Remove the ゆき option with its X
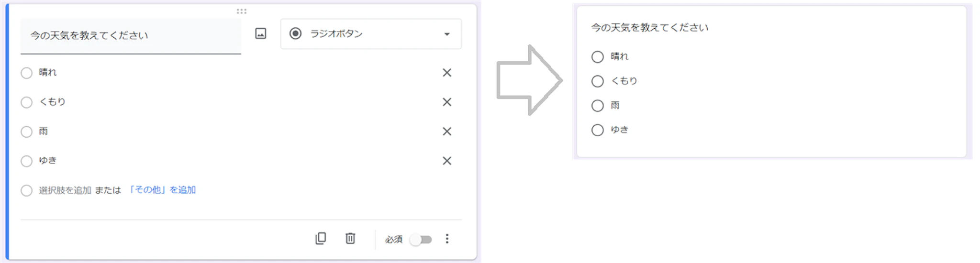The image size is (980, 263). click(x=447, y=161)
